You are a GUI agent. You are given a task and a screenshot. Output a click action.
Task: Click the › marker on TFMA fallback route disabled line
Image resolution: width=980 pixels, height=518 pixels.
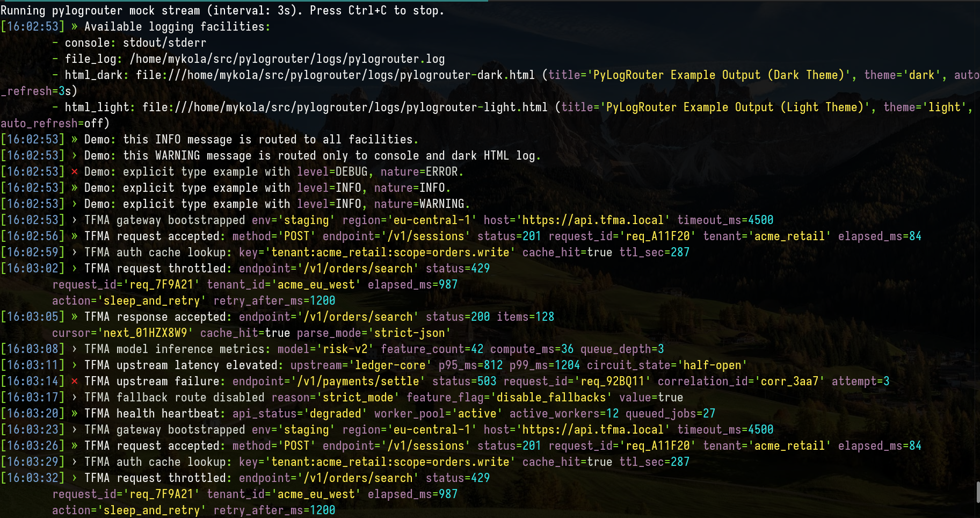(75, 397)
